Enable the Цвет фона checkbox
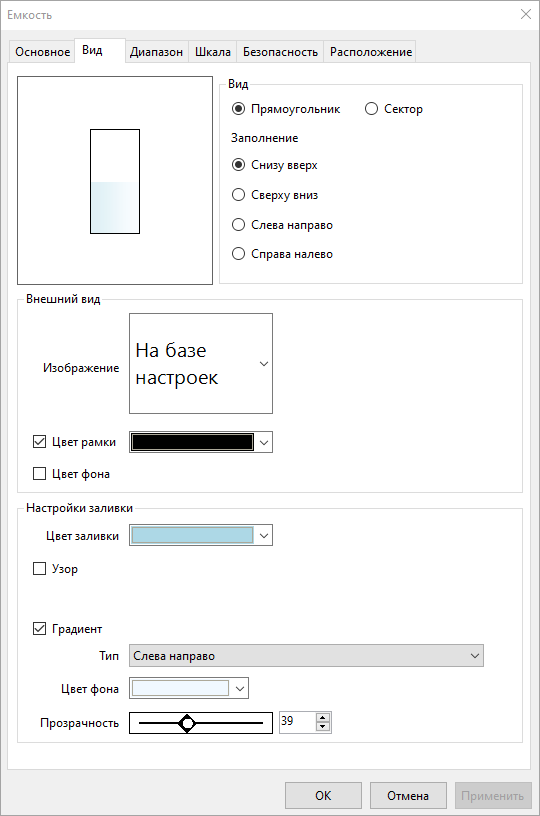Image resolution: width=540 pixels, height=816 pixels. point(40,474)
